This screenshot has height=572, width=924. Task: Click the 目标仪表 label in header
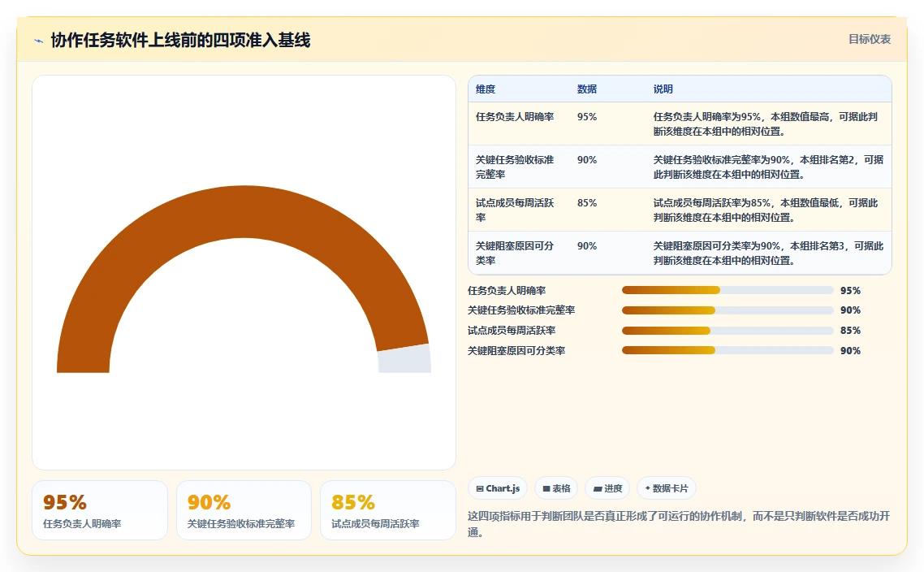point(870,40)
